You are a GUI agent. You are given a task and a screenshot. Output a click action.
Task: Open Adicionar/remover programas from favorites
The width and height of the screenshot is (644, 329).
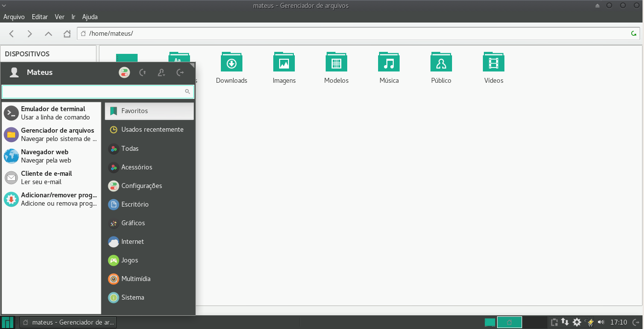point(51,199)
